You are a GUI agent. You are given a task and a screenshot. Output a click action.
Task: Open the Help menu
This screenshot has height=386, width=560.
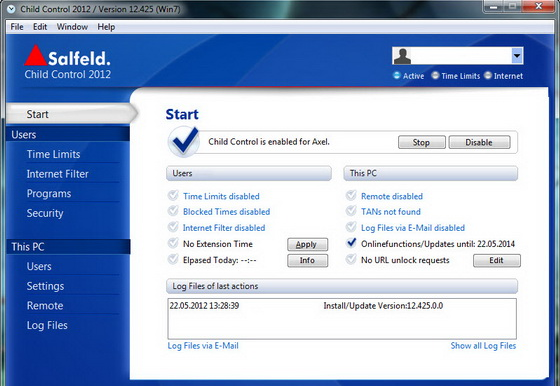(106, 27)
